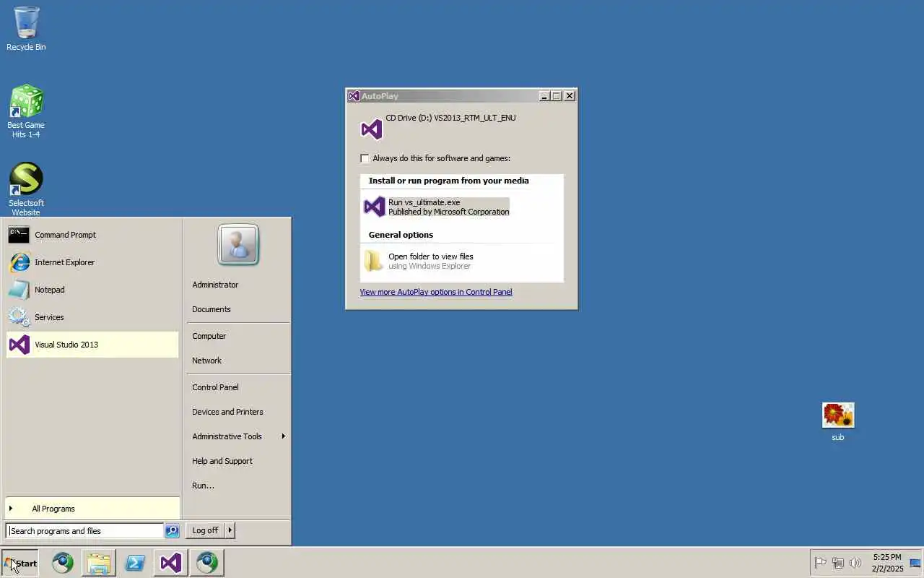Expand the Administrative Tools submenu

(238, 436)
